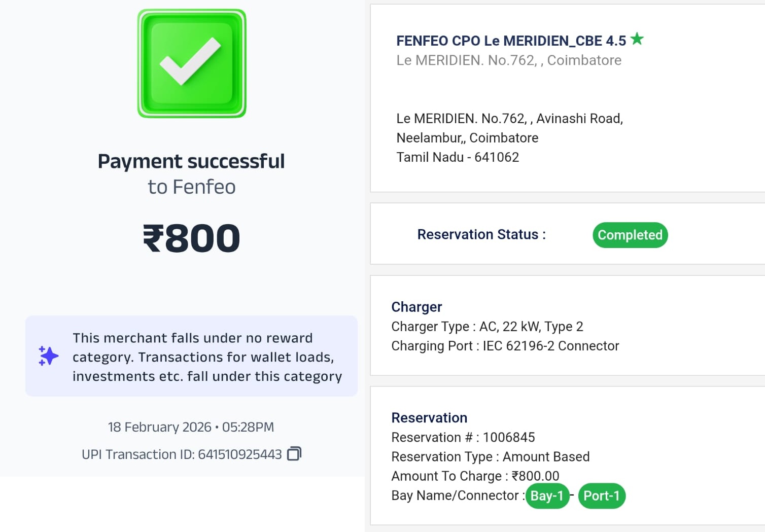Click the green payment success checkmark icon
765x532 pixels.
pos(192,63)
